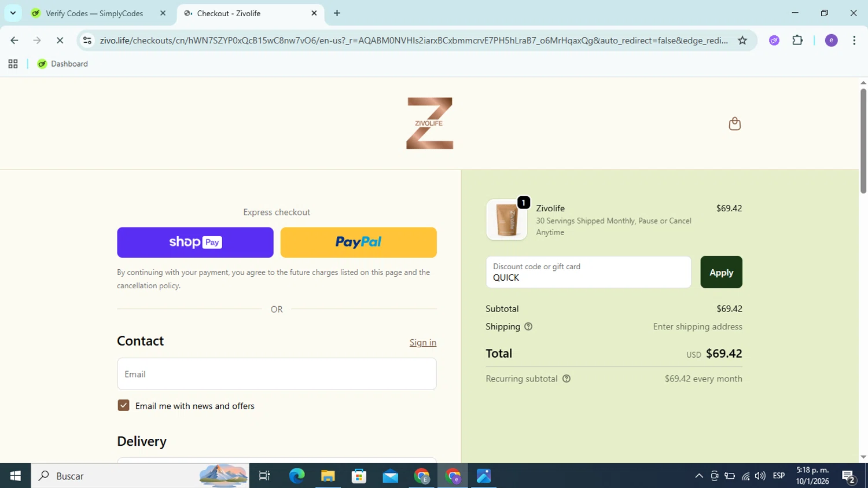Click the purple extension icon in toolbar
Image resolution: width=868 pixels, height=488 pixels.
click(x=774, y=41)
